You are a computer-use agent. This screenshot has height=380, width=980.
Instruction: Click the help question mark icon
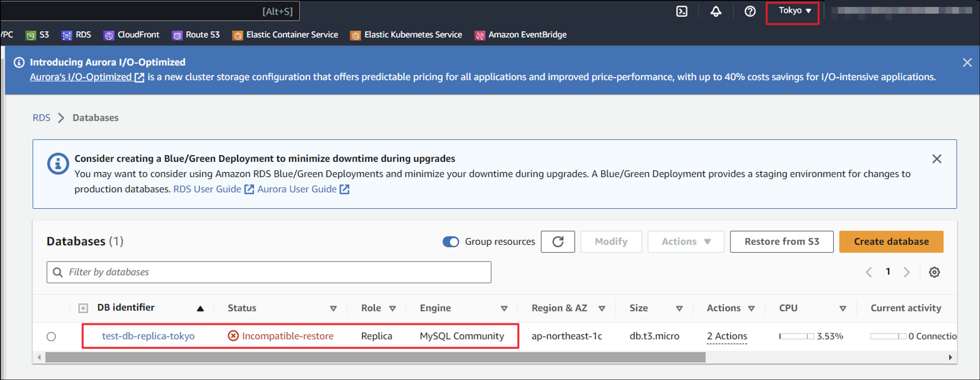[x=750, y=11]
